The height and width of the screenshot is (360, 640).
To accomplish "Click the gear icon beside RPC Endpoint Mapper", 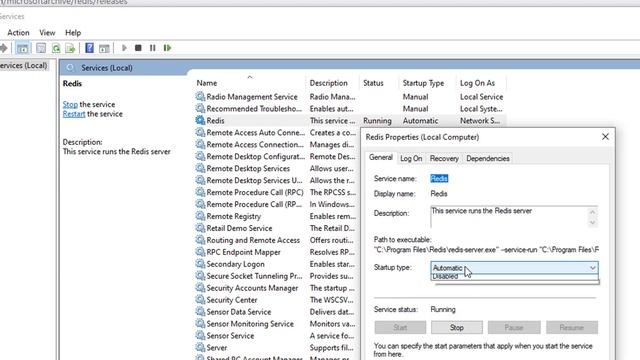I will pyautogui.click(x=200, y=252).
